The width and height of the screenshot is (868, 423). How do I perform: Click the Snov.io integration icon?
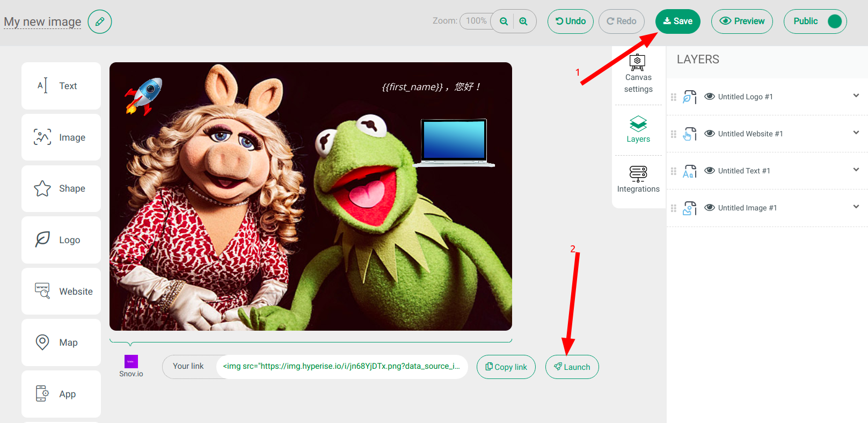[131, 361]
